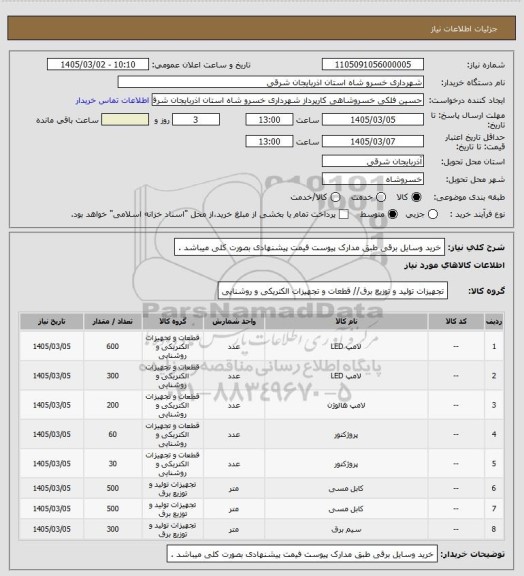Click the متر unit in row 6

coord(234,489)
